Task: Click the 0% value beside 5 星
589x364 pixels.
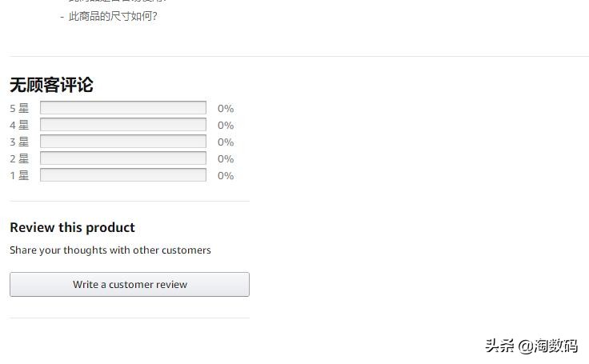Action: pyautogui.click(x=226, y=109)
